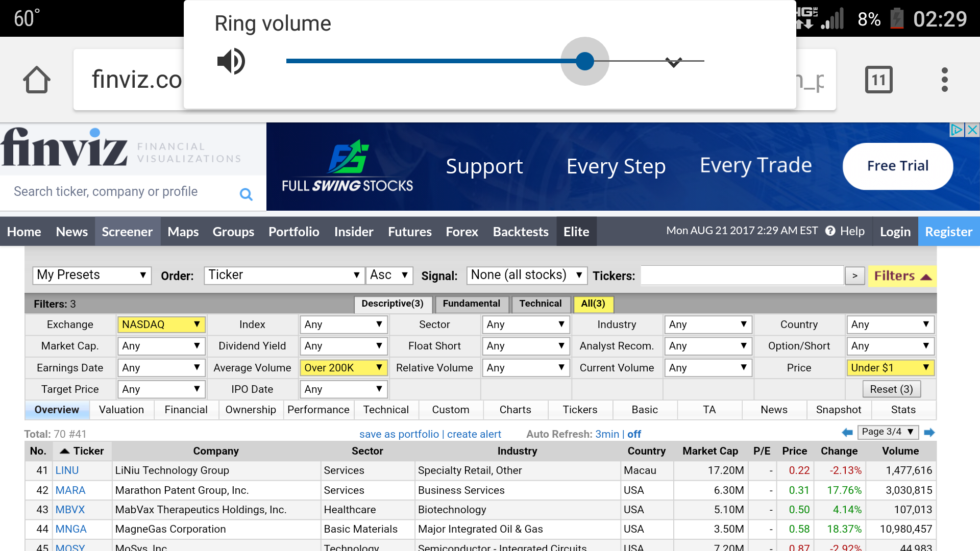Switch to the Fundamental filters tab

(471, 304)
